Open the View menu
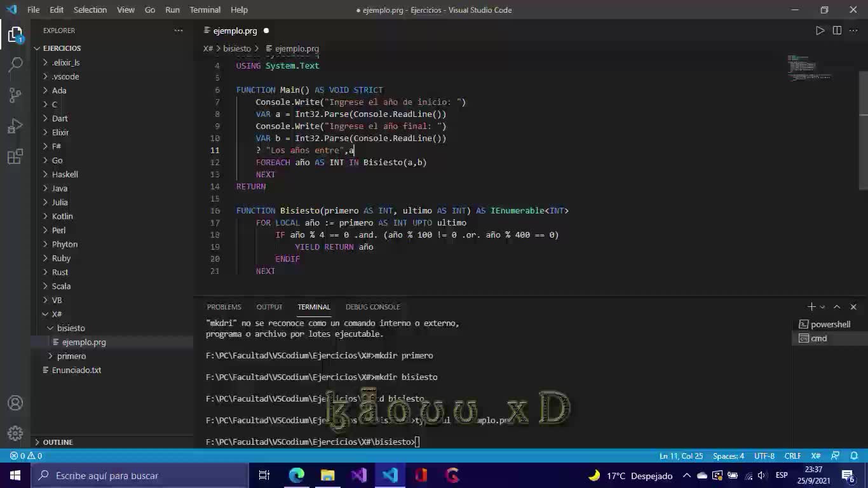This screenshot has width=868, height=488. point(126,10)
